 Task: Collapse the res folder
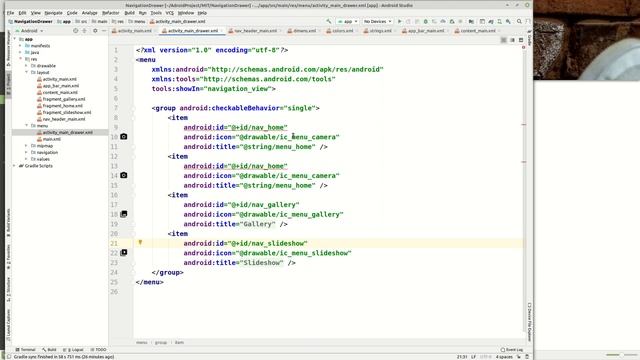point(20,59)
